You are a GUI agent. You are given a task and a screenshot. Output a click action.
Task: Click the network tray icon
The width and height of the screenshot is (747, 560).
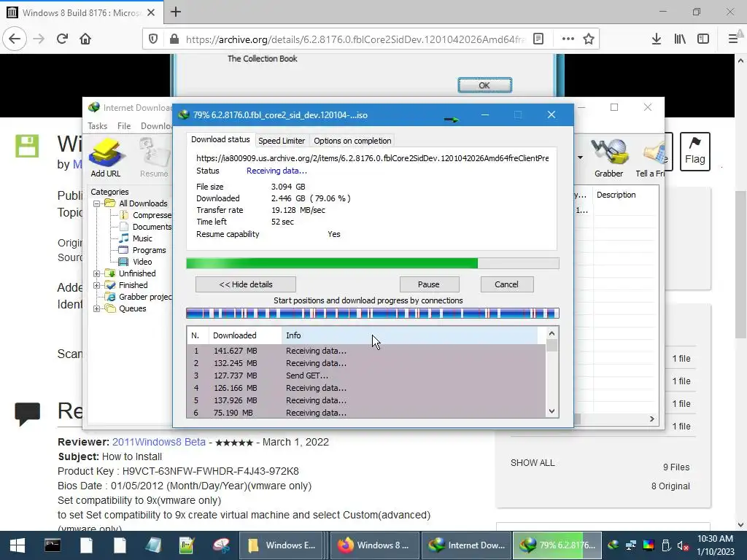point(631,545)
